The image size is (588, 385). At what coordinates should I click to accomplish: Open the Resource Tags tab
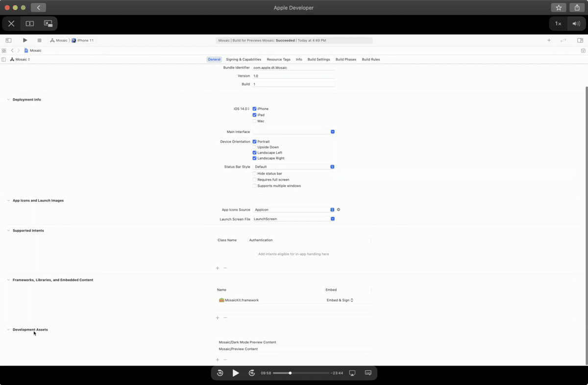tap(278, 59)
